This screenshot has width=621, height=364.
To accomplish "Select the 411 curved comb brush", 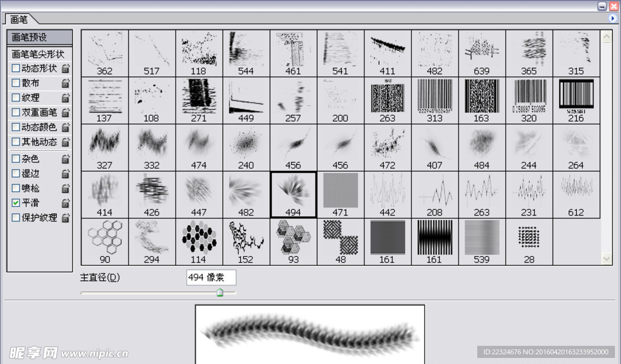I will point(388,53).
